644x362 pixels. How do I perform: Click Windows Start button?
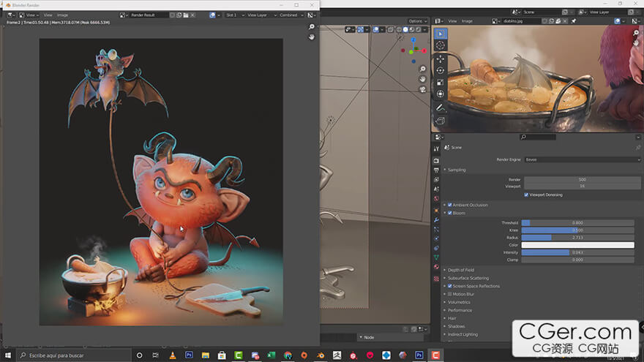pos(8,355)
